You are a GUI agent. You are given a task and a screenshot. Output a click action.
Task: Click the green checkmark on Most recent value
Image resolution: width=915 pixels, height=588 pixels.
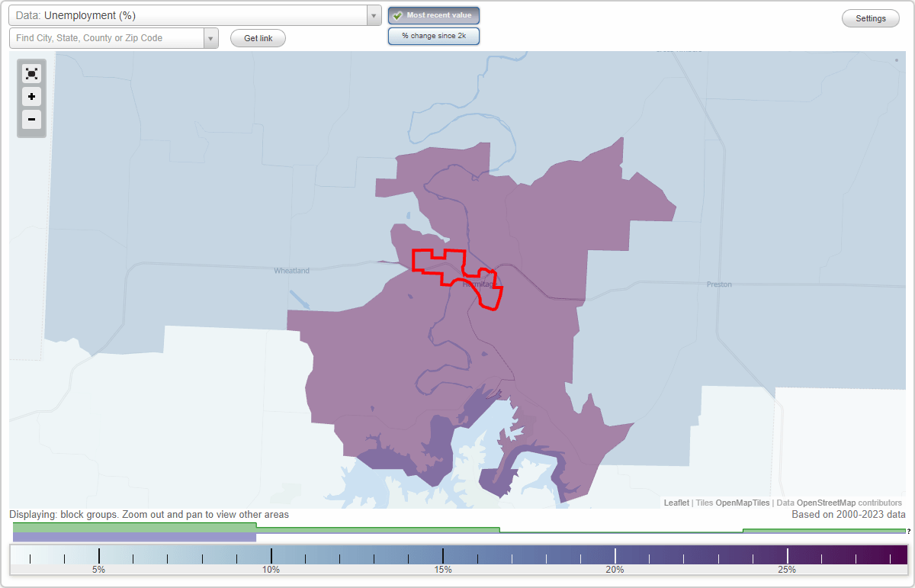396,15
